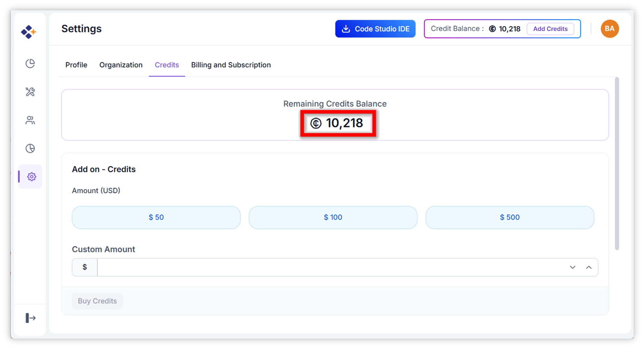Choose the $ 100 amount option
This screenshot has width=644, height=349.
click(x=333, y=217)
